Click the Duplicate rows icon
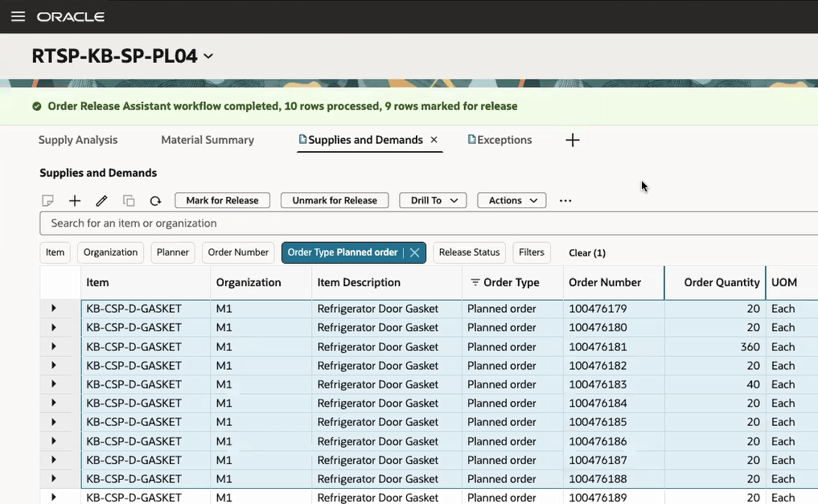The width and height of the screenshot is (818, 504). tap(129, 200)
